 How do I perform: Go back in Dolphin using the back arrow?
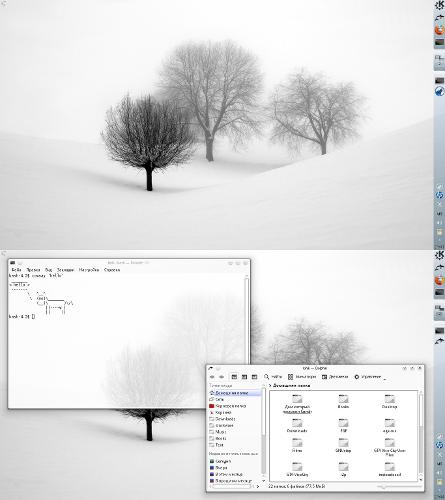click(212, 377)
